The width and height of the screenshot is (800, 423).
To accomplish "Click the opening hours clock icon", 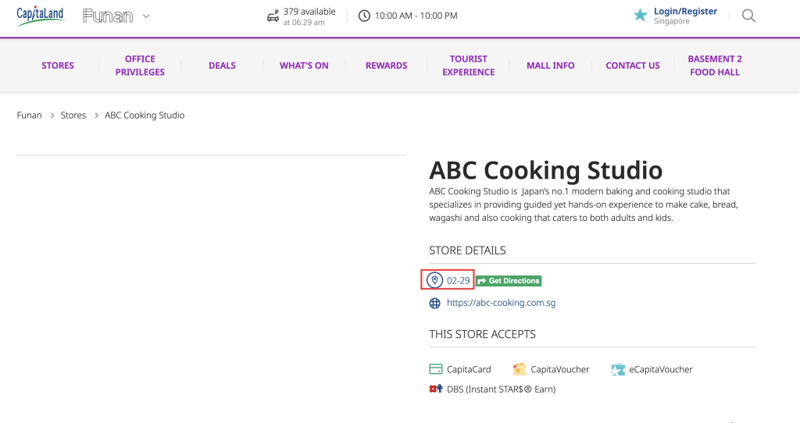I will tap(364, 16).
